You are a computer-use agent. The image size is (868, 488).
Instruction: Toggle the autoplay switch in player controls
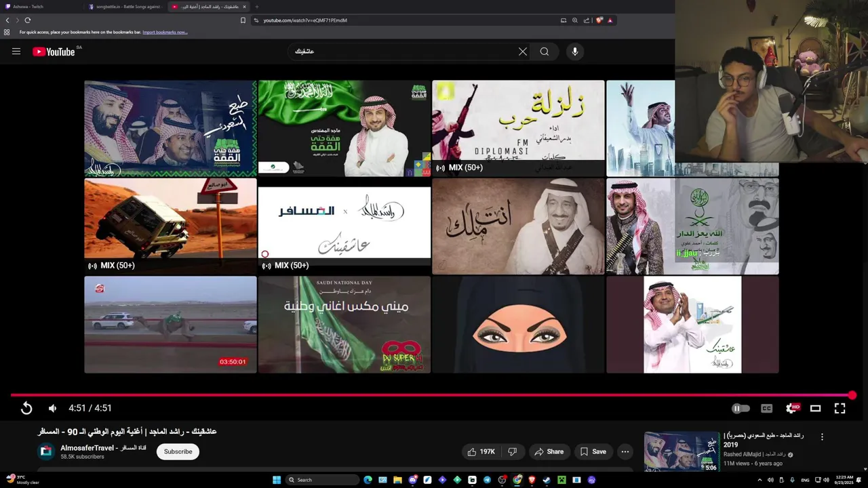tap(741, 408)
